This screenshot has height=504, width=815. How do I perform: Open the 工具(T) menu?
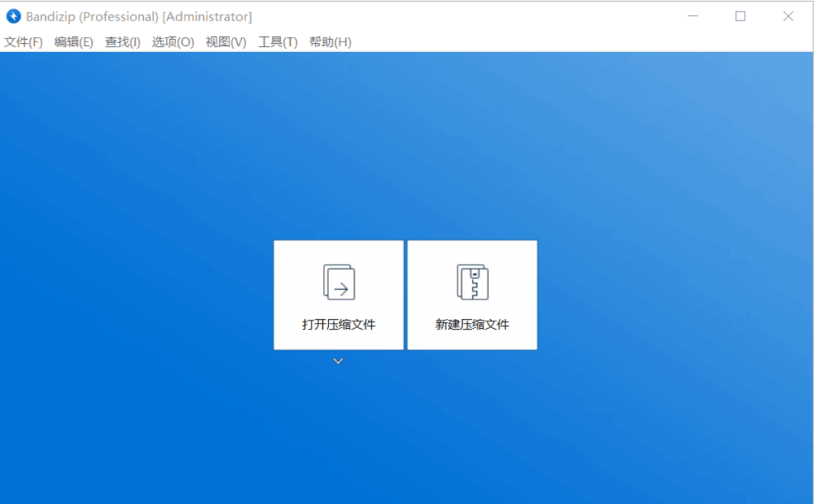(278, 42)
